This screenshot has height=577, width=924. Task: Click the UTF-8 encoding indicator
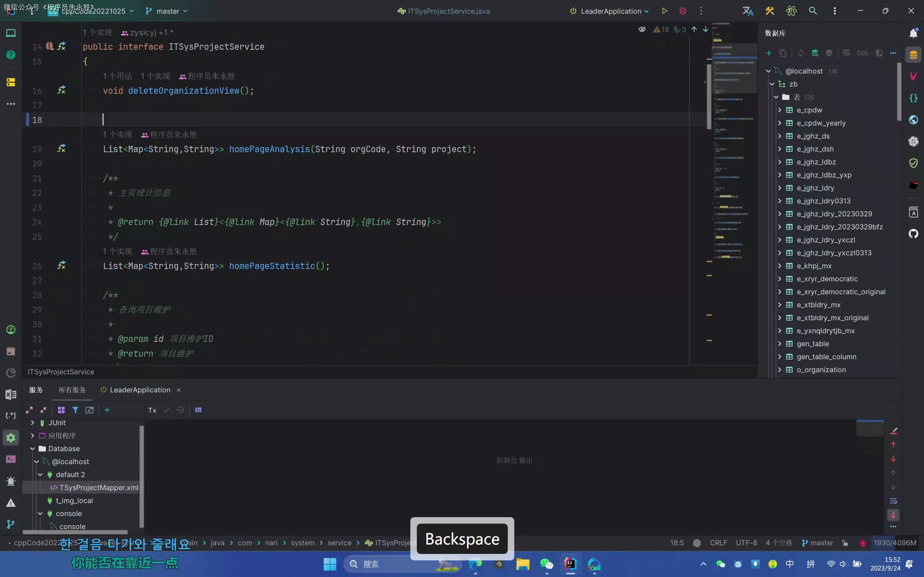[x=746, y=543]
